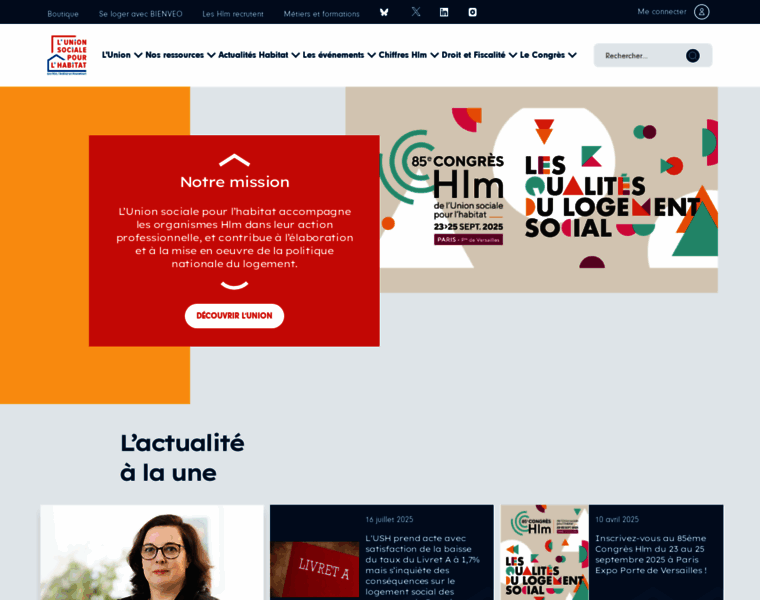
Task: Open the 85e Congrès Hlm banner
Action: [549, 189]
